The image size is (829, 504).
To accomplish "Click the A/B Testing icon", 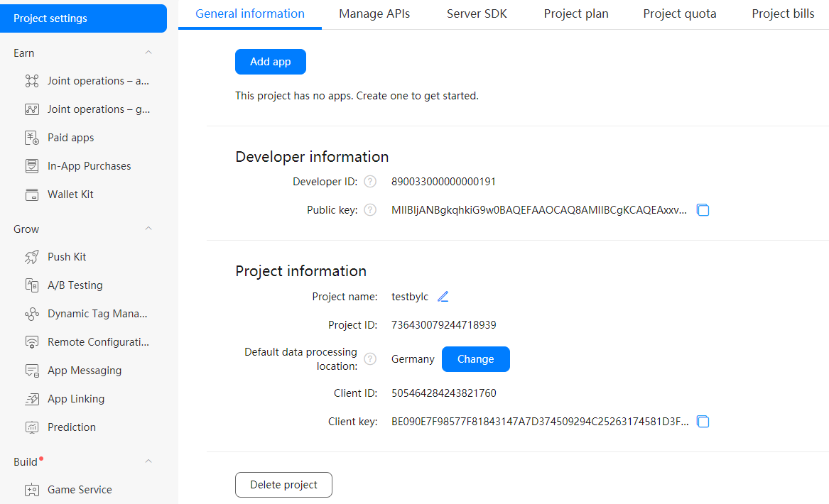I will 32,285.
